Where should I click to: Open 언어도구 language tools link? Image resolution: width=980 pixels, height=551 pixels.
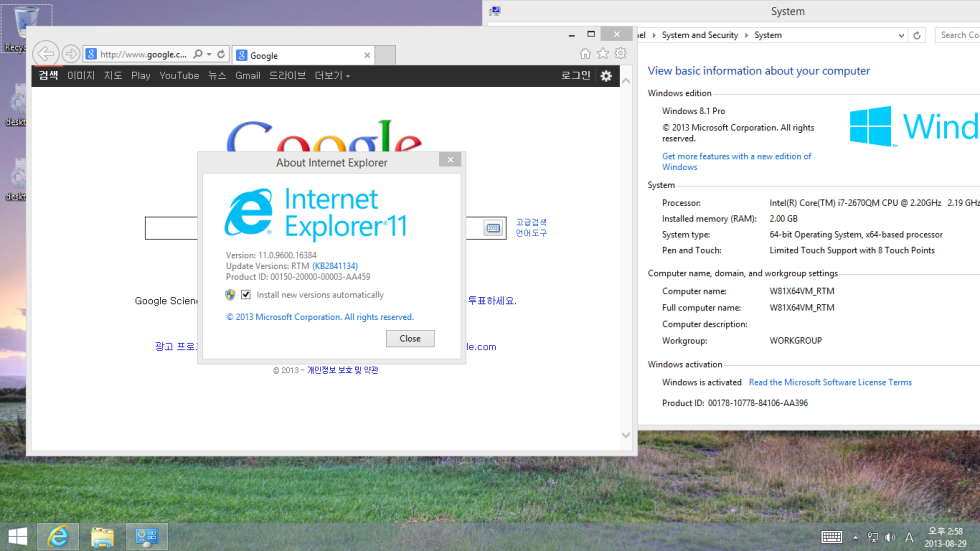[x=531, y=233]
